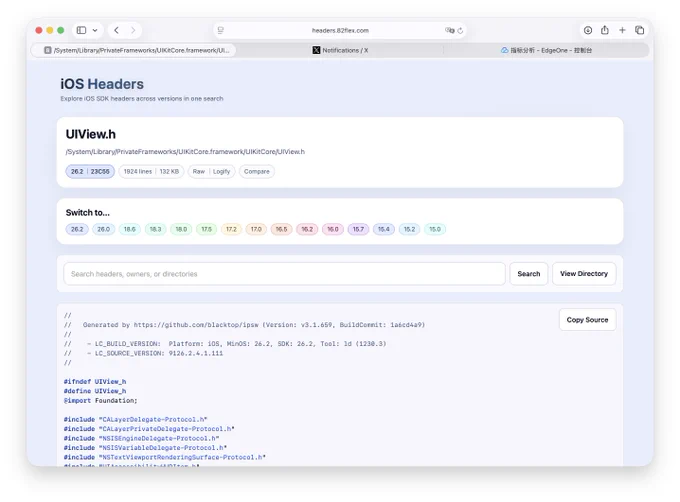Switch to version 15.0
Viewport: 680px width, 502px height.
(x=435, y=229)
